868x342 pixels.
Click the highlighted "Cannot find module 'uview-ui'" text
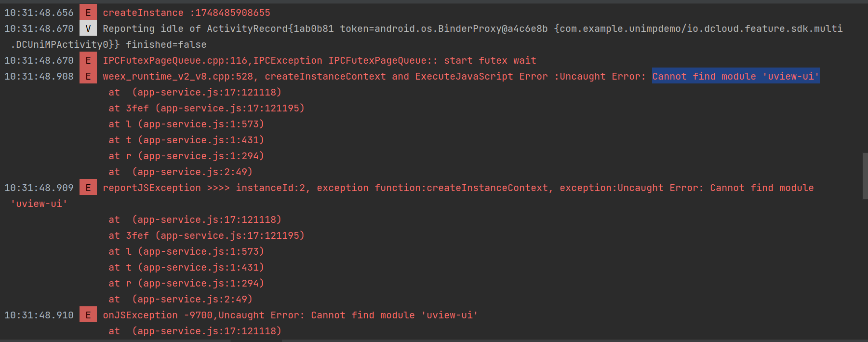tap(735, 76)
